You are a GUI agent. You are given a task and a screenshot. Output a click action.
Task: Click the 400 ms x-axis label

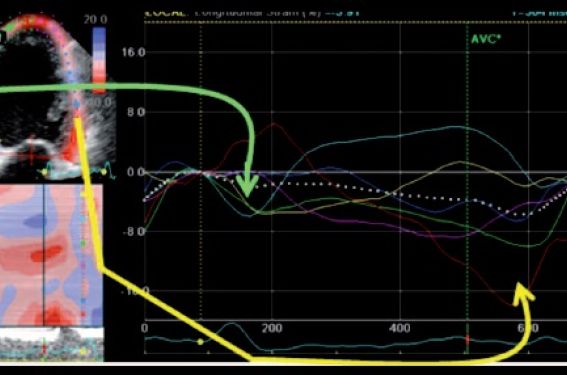point(400,328)
